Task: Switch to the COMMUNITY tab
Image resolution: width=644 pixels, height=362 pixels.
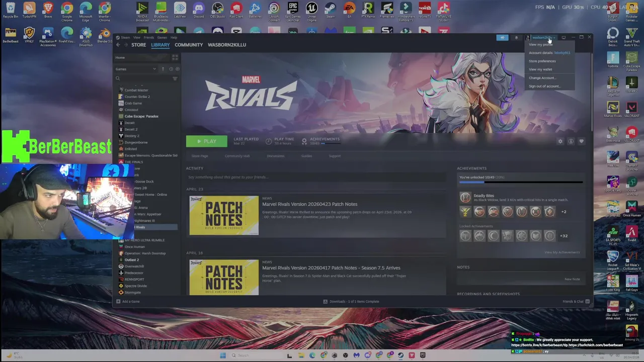Action: click(189, 45)
